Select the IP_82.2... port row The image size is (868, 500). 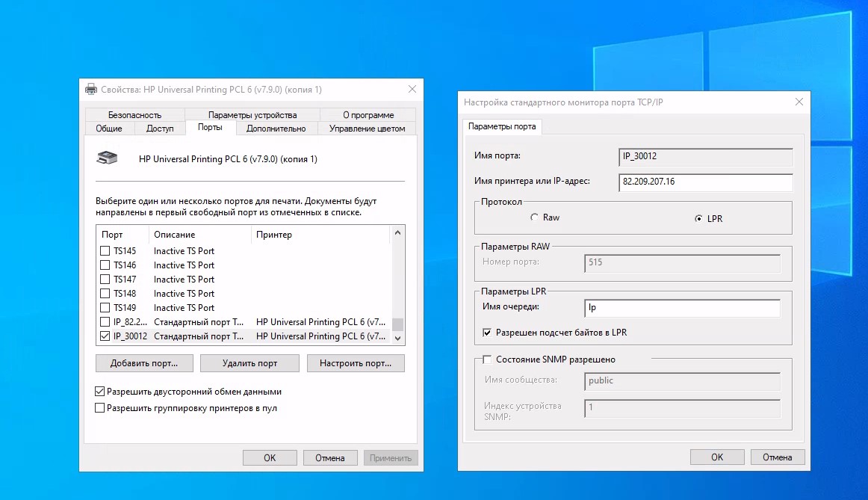point(244,321)
